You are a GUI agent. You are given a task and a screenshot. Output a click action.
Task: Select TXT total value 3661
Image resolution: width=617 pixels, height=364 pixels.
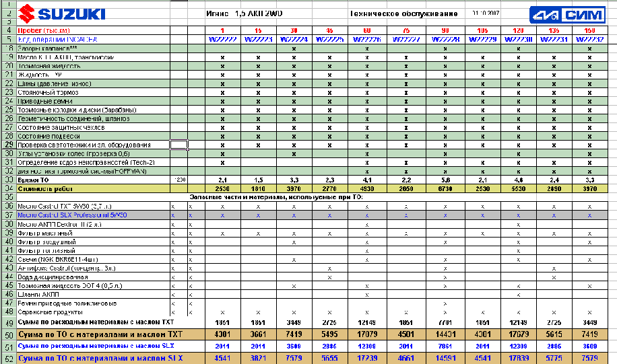coord(258,334)
